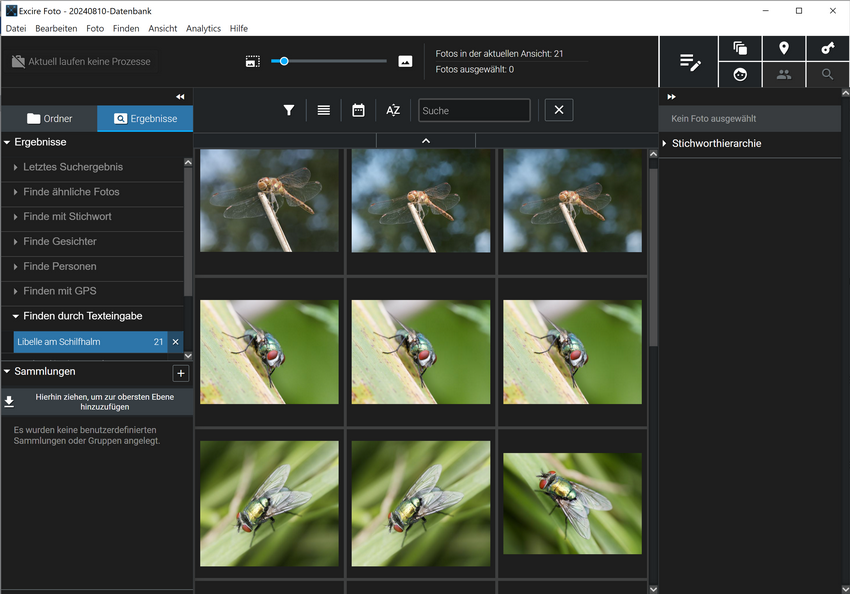Click the calendar date icon

(358, 110)
